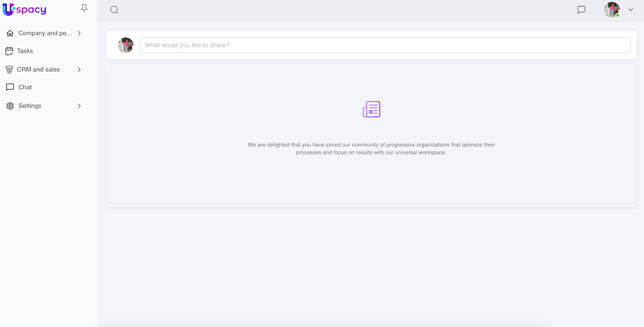Viewport: 644px width, 327px height.
Task: Click the purple newsfeed icon in the feed
Action: [371, 109]
